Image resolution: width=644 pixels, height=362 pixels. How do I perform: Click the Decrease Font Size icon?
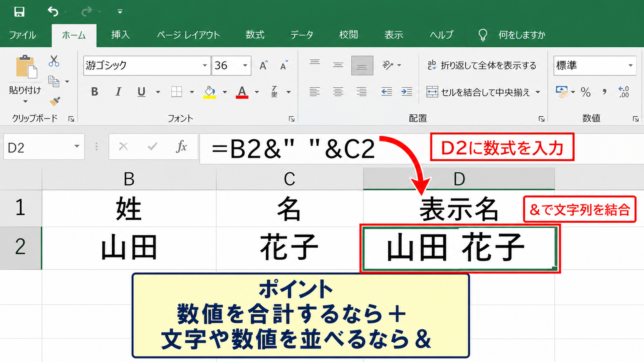pos(284,65)
